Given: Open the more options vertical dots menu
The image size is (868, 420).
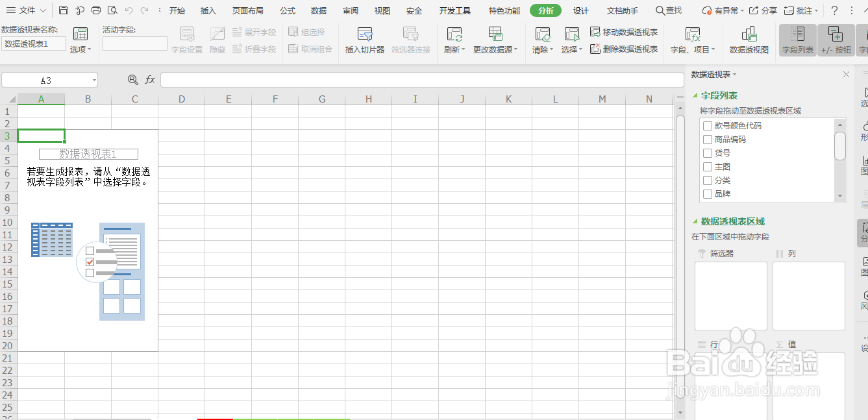Looking at the screenshot, I should (852, 10).
